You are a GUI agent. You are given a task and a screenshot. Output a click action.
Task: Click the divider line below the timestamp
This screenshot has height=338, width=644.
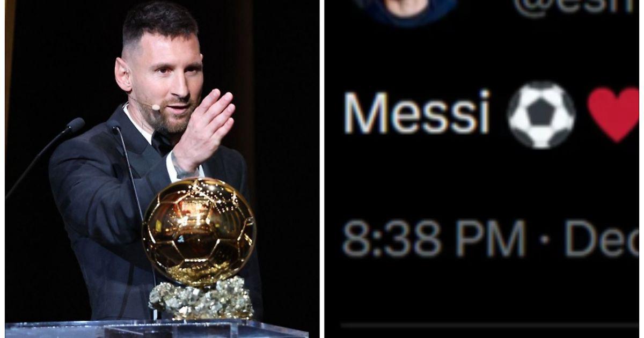(x=489, y=325)
